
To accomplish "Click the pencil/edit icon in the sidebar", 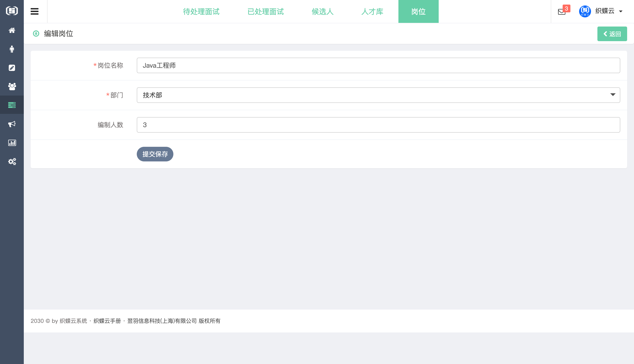I will click(12, 68).
